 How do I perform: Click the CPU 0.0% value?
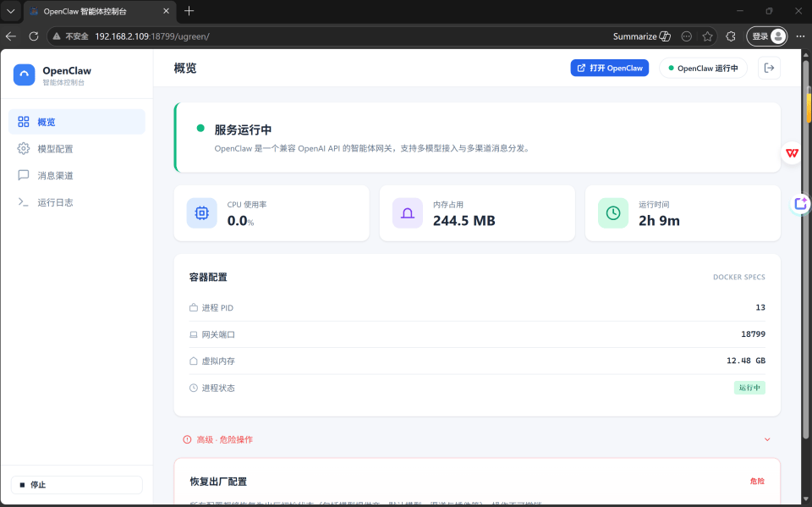click(x=241, y=221)
